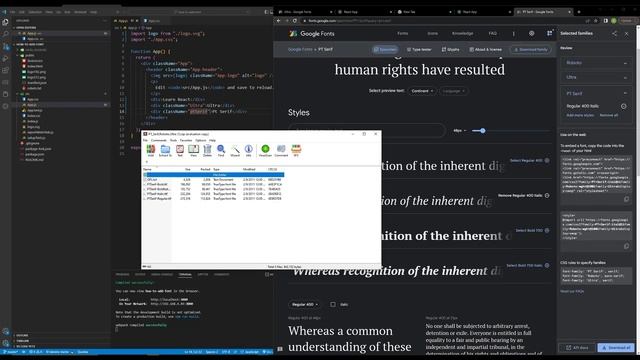This screenshot has height=360, width=640.
Task: Remove Regular 400 Italic in side panel
Action: [623, 106]
